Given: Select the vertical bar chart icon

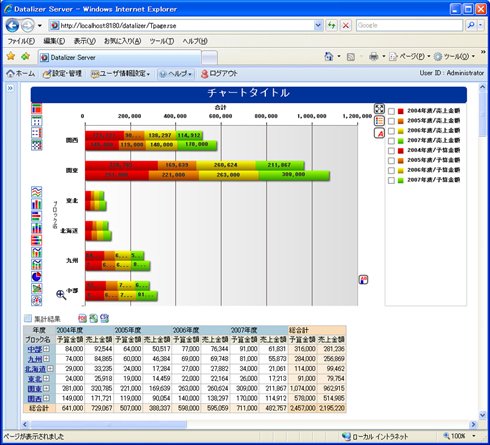Looking at the screenshot, I should click(36, 204).
